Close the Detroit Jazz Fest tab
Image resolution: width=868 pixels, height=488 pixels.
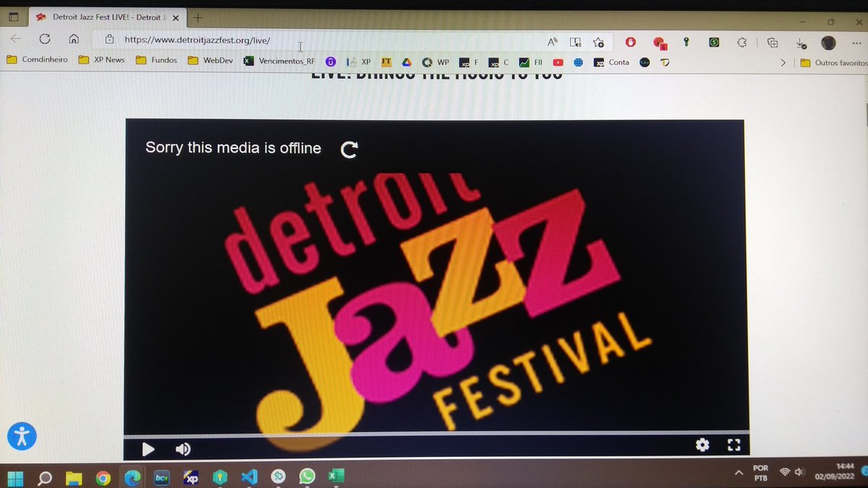click(x=176, y=17)
